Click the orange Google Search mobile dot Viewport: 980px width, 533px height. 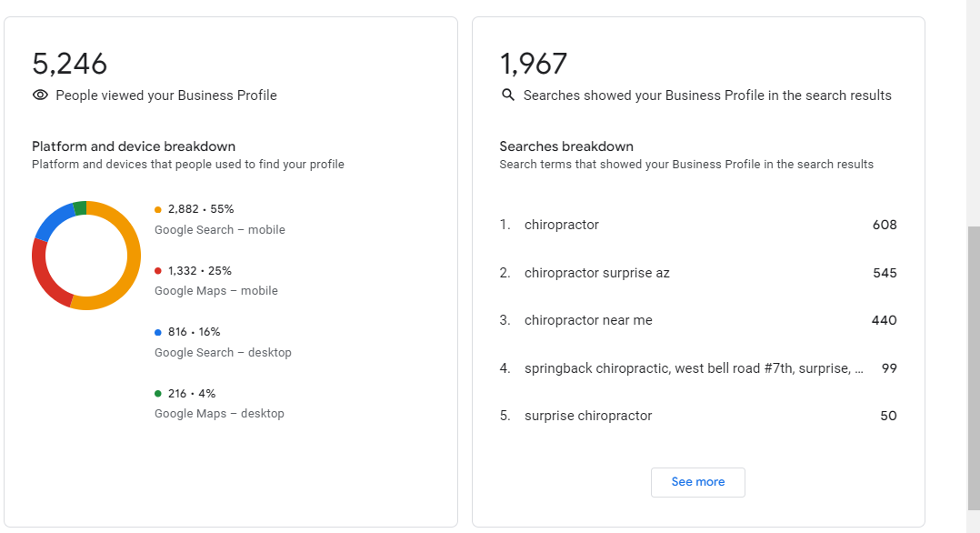coord(158,209)
